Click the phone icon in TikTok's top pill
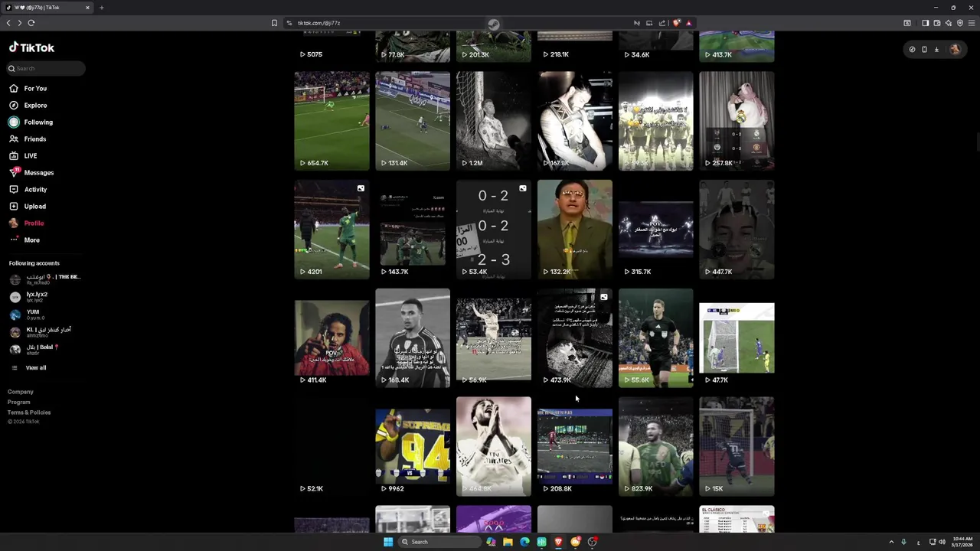Image resolution: width=980 pixels, height=551 pixels. click(x=924, y=49)
